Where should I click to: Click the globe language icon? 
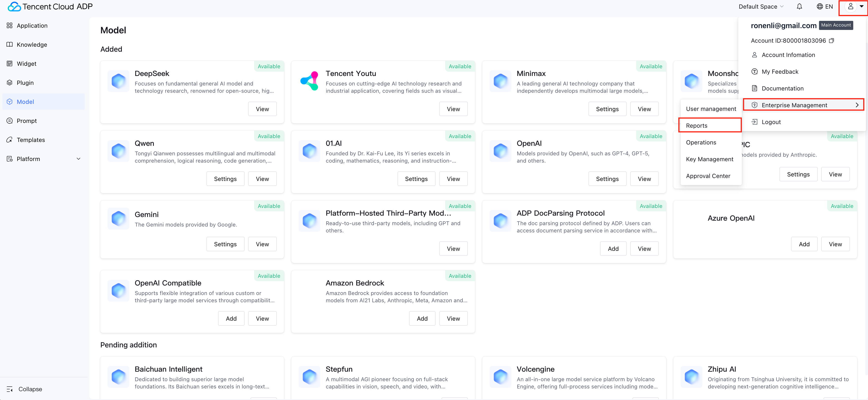coord(819,7)
